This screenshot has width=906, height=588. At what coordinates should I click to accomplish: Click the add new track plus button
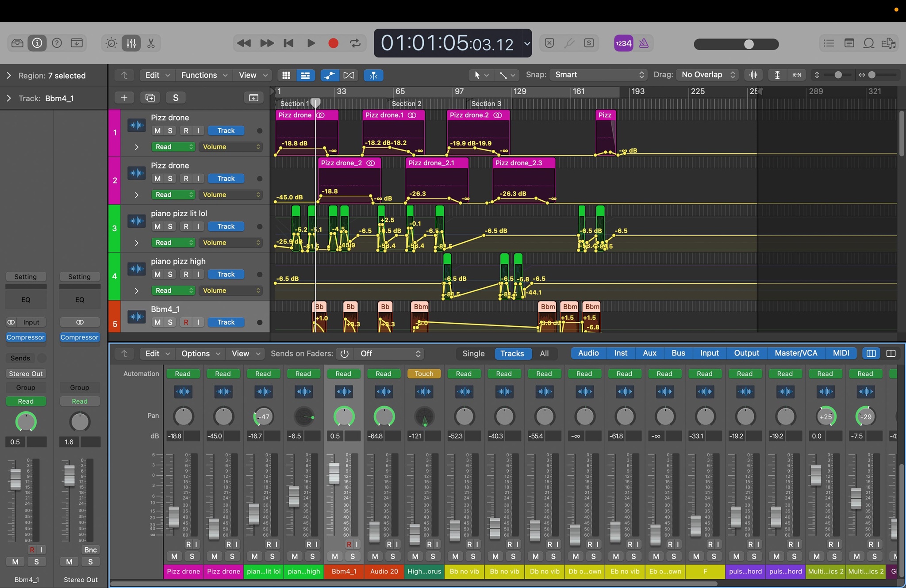124,98
